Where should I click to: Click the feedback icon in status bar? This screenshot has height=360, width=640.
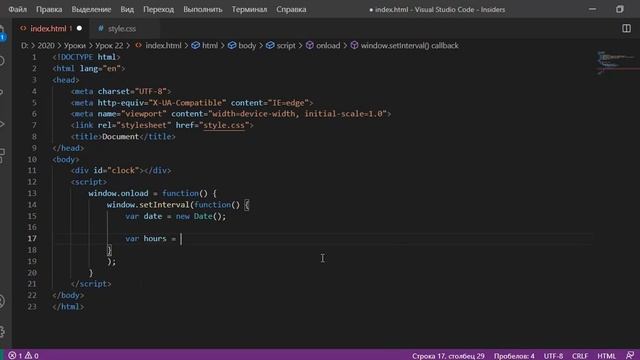(630, 356)
